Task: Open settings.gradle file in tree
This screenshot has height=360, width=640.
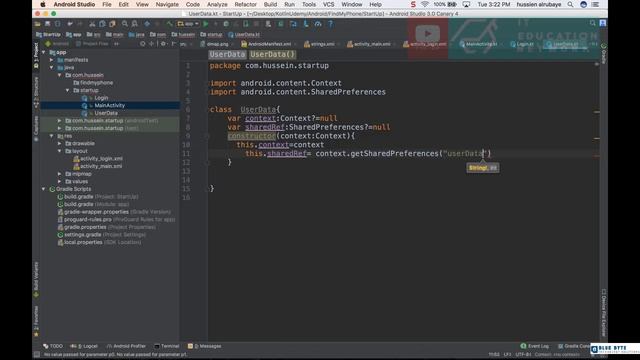Action: 82,235
